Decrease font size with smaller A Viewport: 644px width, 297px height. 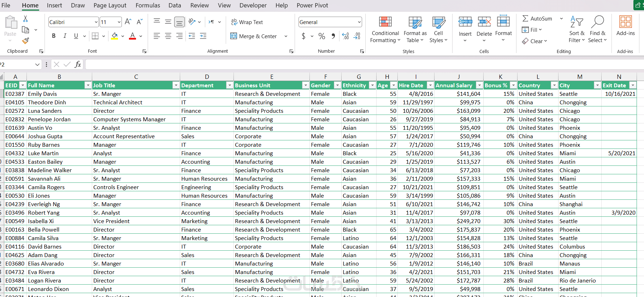pyautogui.click(x=140, y=22)
